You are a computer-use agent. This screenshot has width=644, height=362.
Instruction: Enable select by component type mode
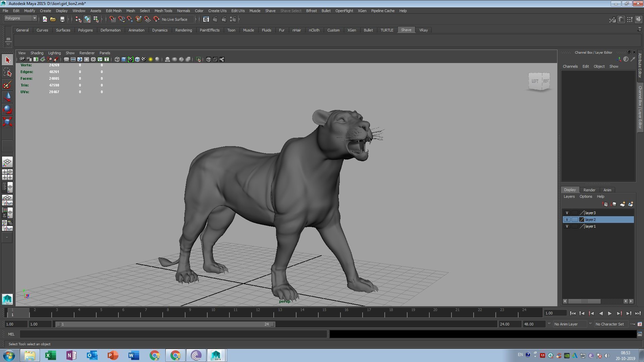click(x=96, y=19)
